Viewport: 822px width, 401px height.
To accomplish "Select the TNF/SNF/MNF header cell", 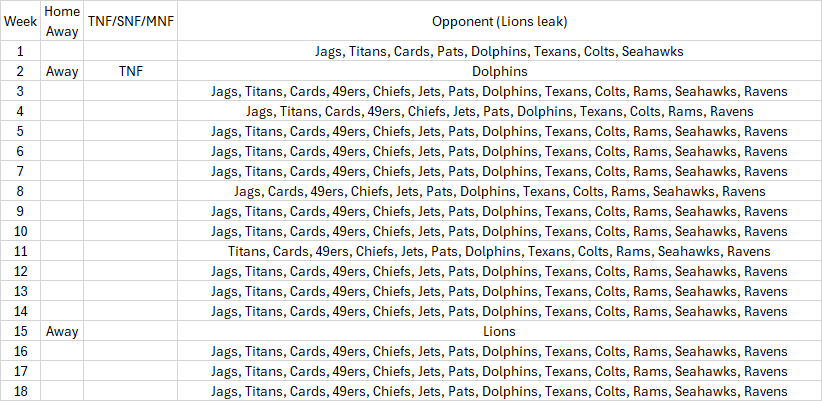I will (x=131, y=21).
